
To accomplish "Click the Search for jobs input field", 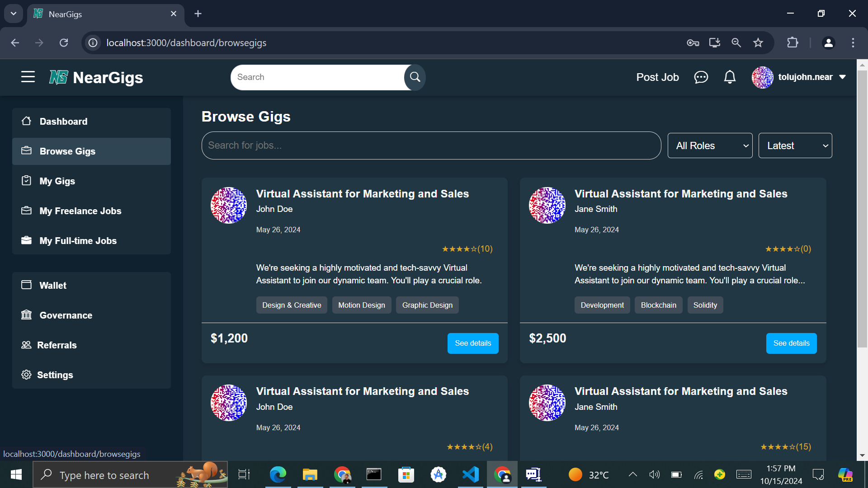I will pos(431,145).
